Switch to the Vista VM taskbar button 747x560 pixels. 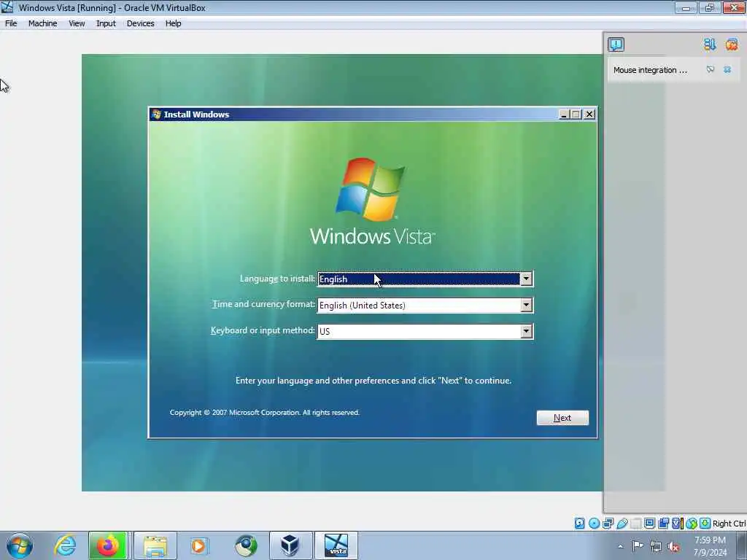[x=336, y=545]
